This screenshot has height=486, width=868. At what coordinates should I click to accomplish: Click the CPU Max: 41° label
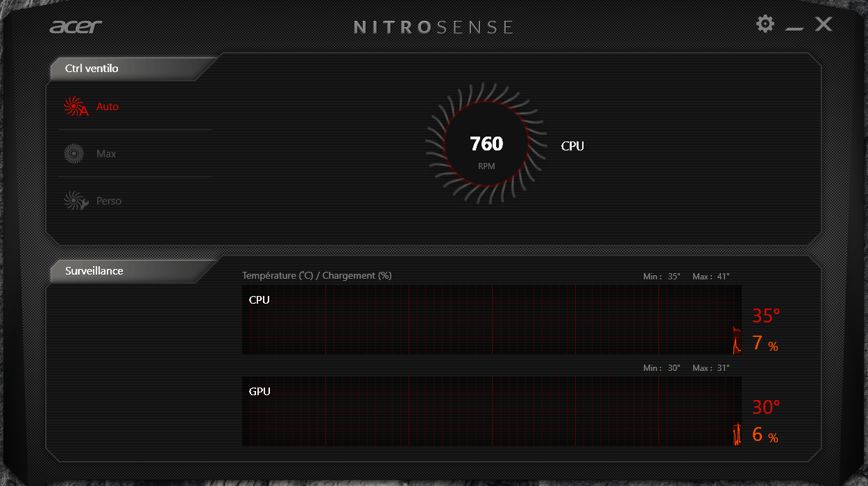[x=711, y=276]
